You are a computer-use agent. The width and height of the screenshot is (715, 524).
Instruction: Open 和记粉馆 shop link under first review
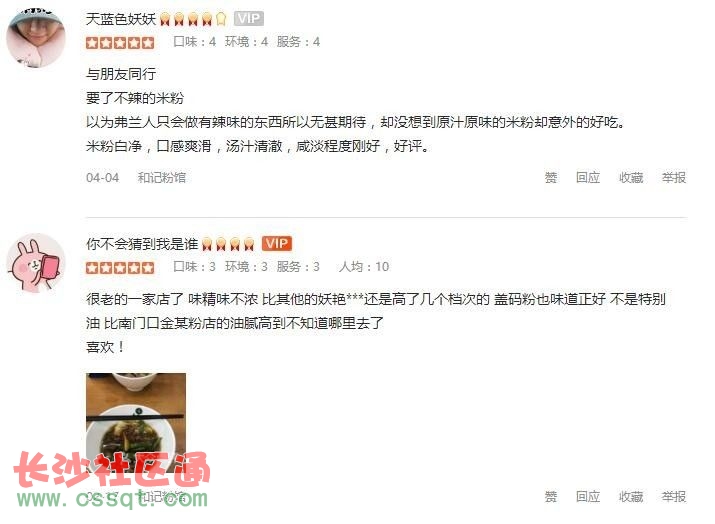click(162, 177)
